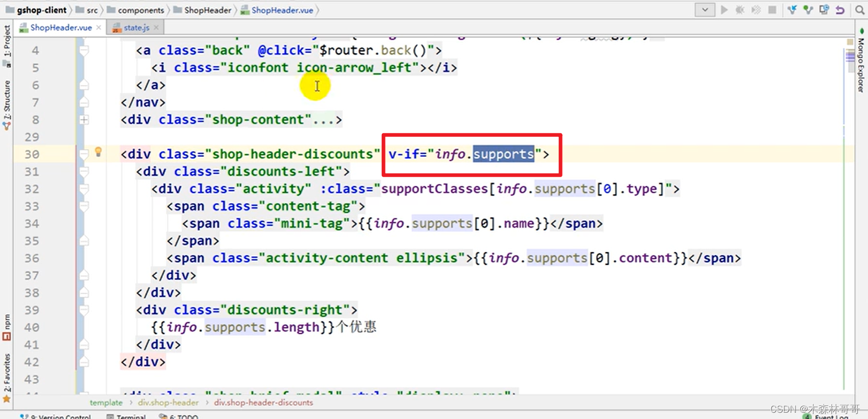Click the folded '...' placeholder on line 8
This screenshot has height=419, width=868.
(x=323, y=120)
